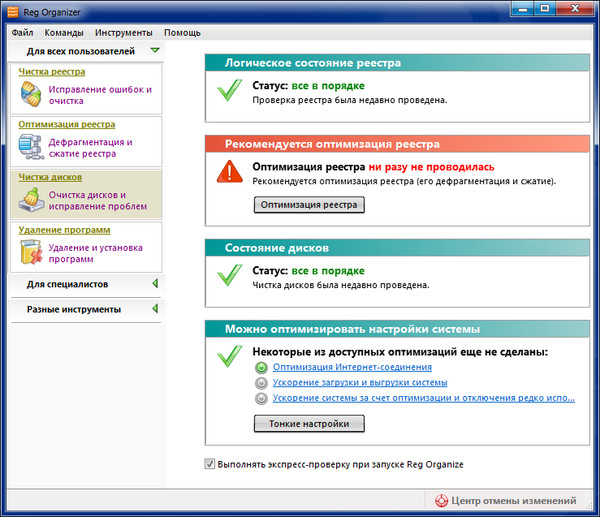Toggle green bullet for Оптимизация Интернет-соединения
The width and height of the screenshot is (600, 517).
tap(262, 368)
